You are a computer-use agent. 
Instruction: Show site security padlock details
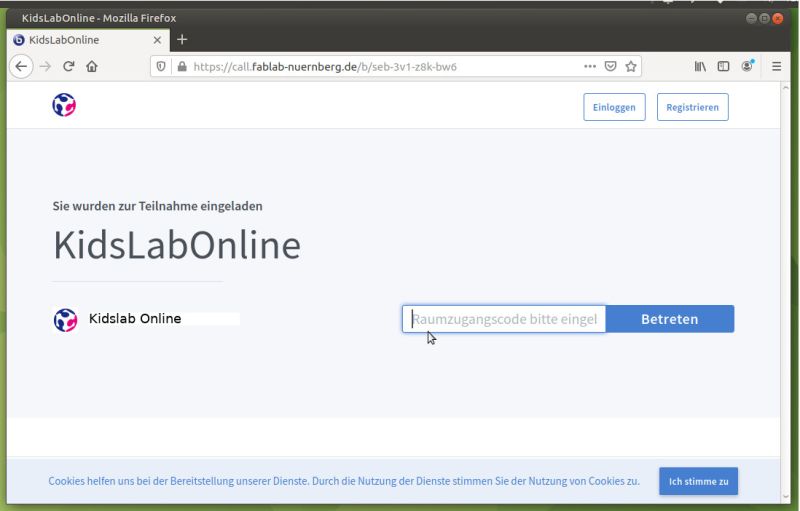pyautogui.click(x=181, y=66)
